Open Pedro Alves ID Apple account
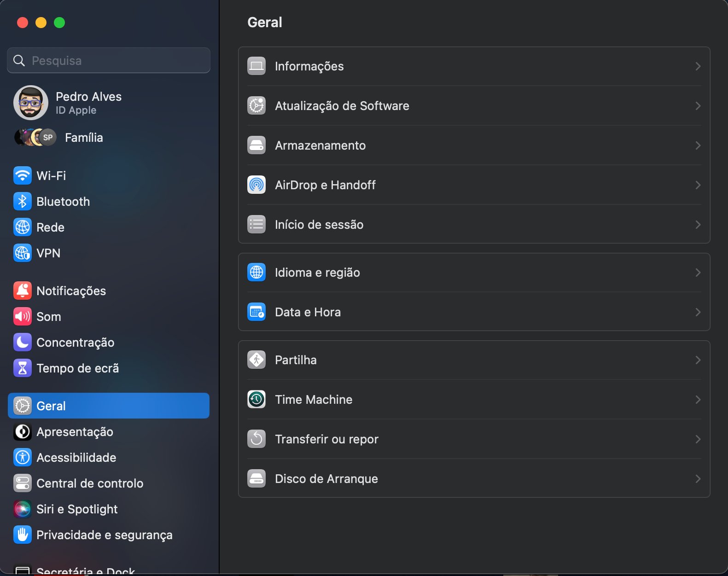 (109, 103)
